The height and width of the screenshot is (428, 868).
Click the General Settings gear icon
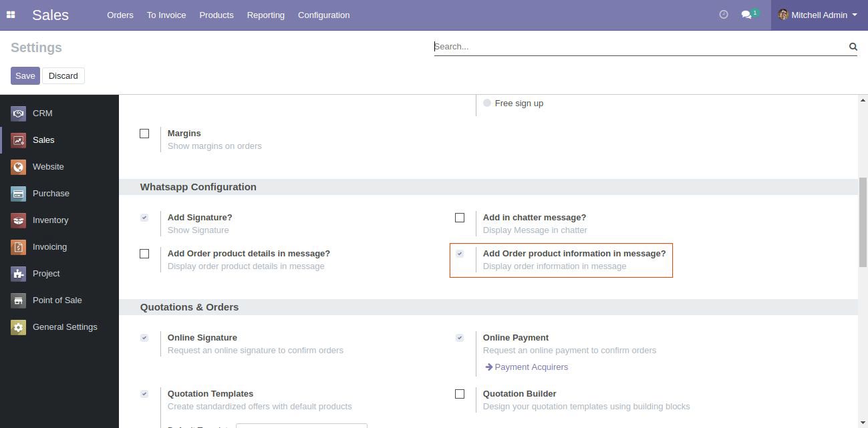[x=19, y=327]
